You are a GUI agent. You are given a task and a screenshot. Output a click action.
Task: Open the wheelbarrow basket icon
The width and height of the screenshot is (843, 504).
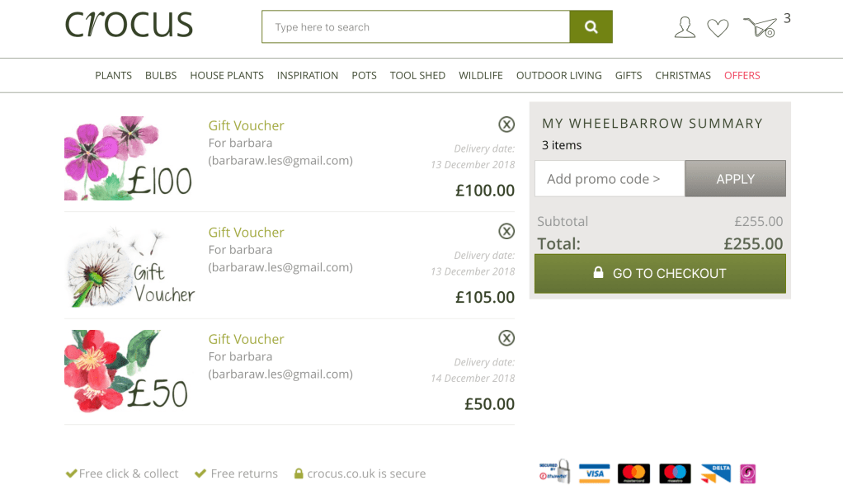(760, 27)
